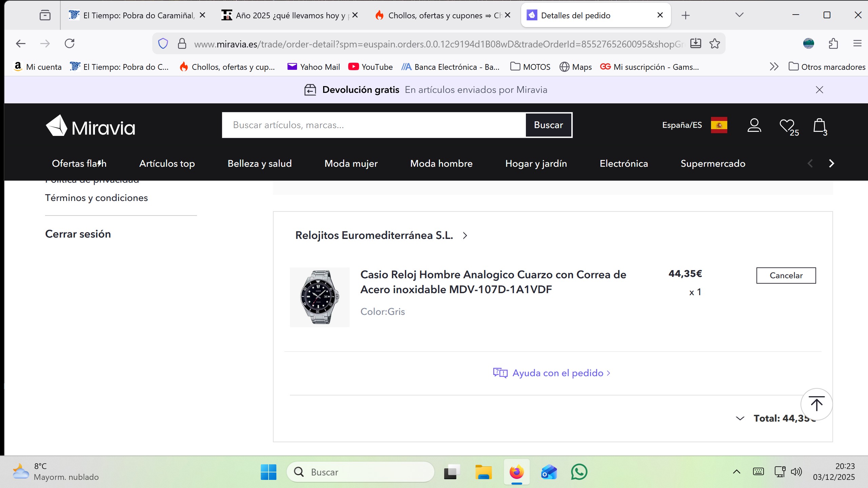Open the shopping bag cart icon
Screen dimensions: 868x488
(819, 126)
